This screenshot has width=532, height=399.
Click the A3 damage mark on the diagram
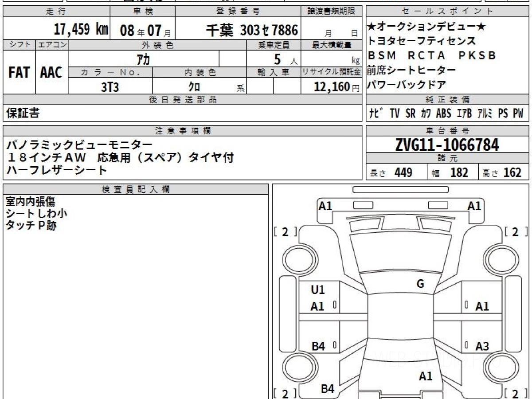482,346
